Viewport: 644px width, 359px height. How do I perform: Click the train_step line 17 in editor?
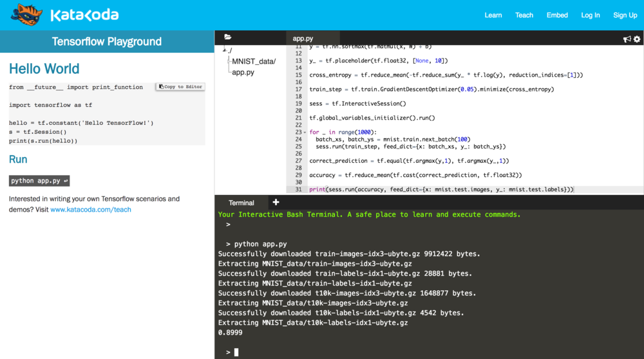click(431, 89)
